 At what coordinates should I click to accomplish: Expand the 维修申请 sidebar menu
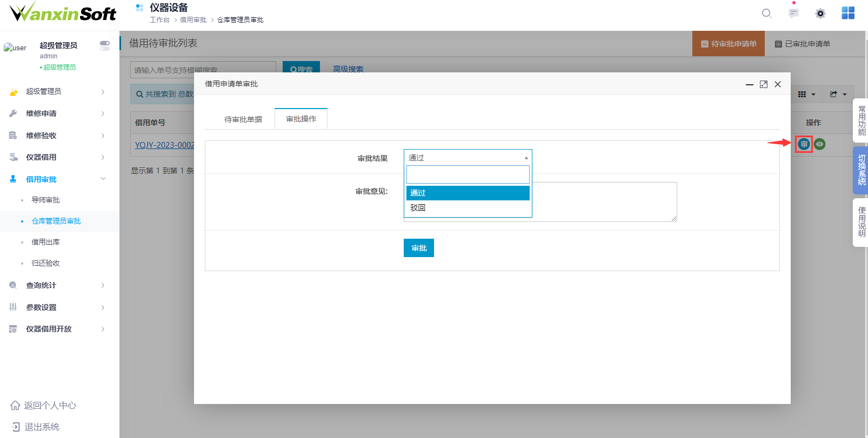57,113
